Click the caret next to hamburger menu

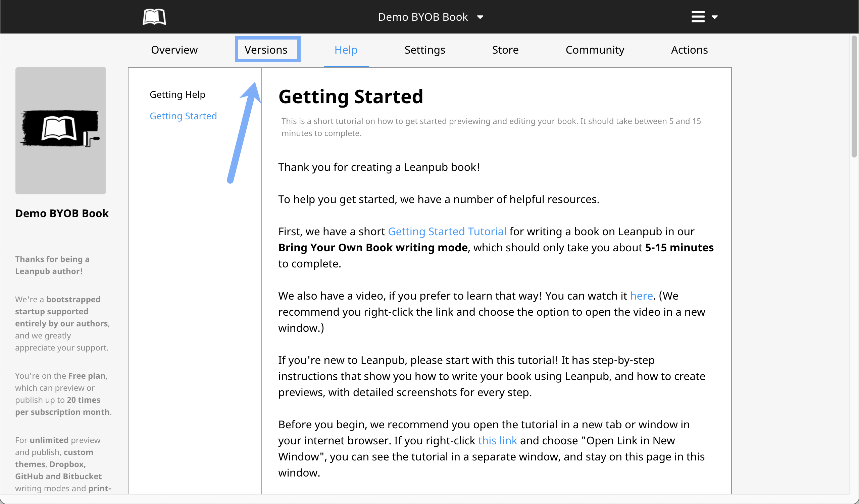point(715,17)
